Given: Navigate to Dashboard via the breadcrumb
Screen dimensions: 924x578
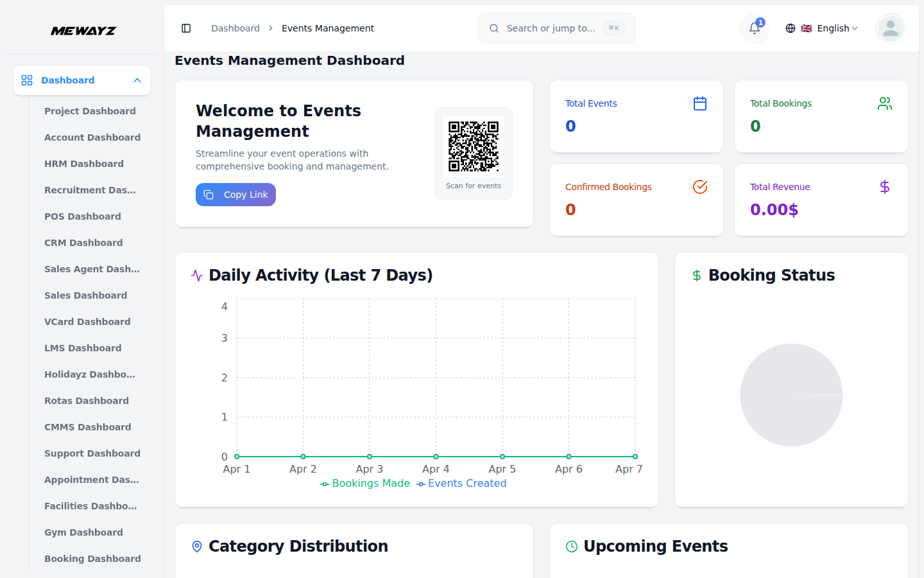Looking at the screenshot, I should click(235, 28).
